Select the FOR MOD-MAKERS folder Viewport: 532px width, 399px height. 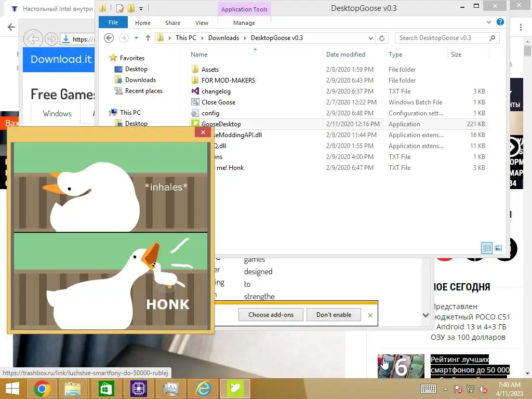pyautogui.click(x=228, y=80)
